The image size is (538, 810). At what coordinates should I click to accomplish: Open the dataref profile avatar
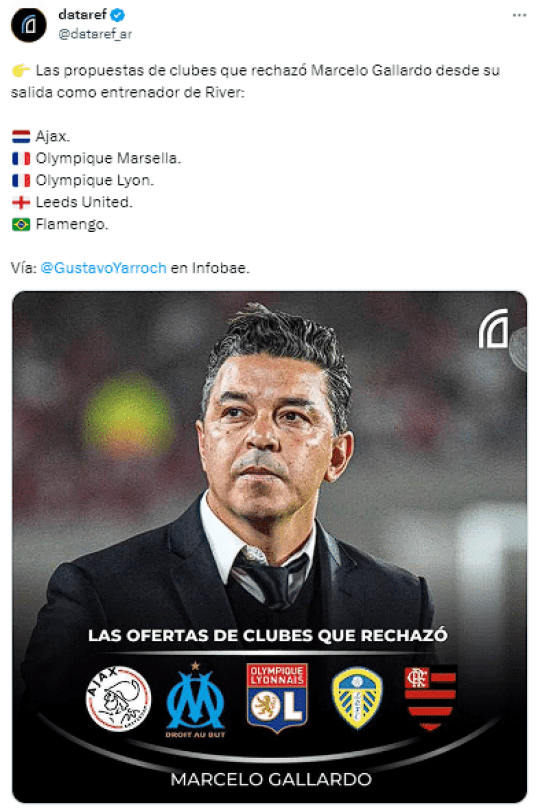point(28,24)
